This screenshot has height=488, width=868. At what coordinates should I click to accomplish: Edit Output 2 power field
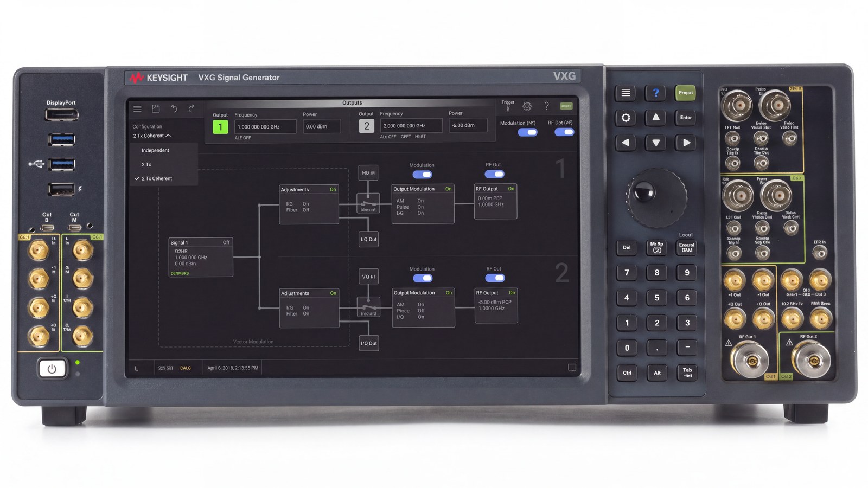(468, 125)
